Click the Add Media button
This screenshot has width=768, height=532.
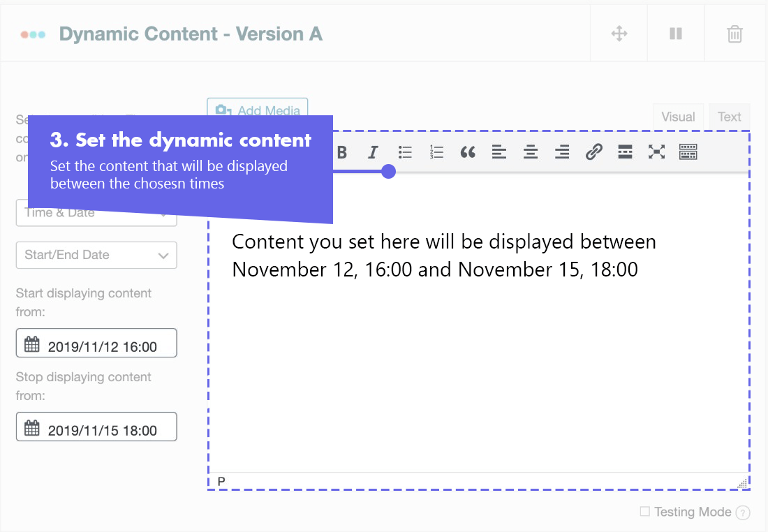coord(258,108)
